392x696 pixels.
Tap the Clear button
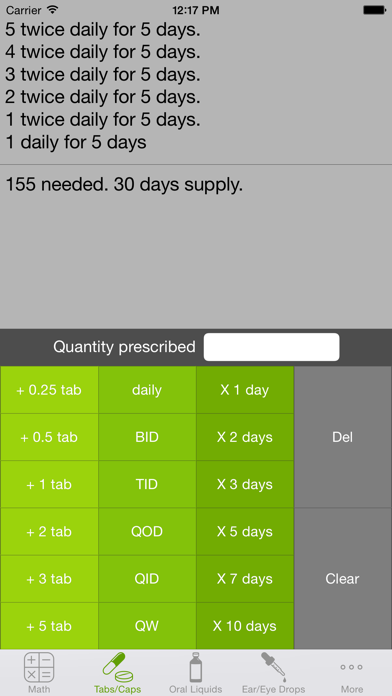click(x=343, y=579)
